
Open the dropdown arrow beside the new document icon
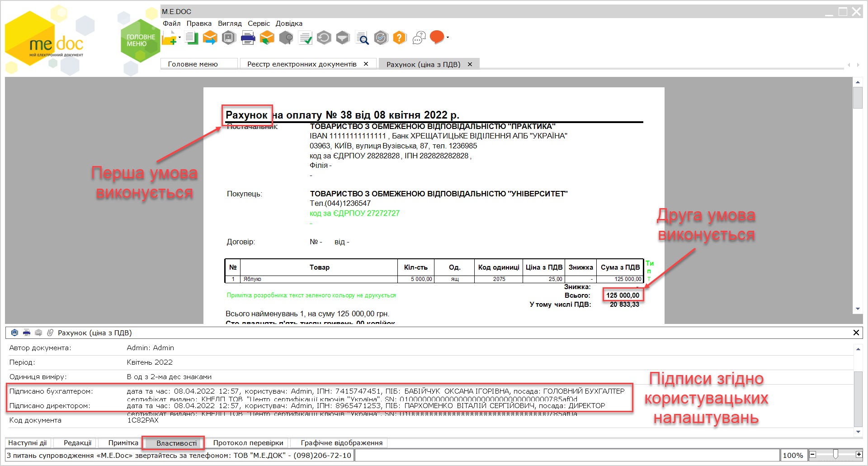point(179,38)
